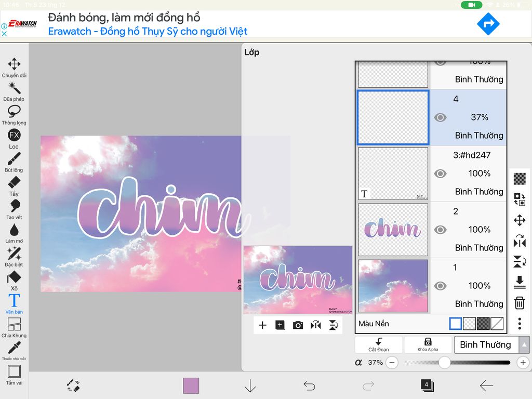The height and width of the screenshot is (399, 532).
Task: Click the ad info icon
Action: point(4,26)
